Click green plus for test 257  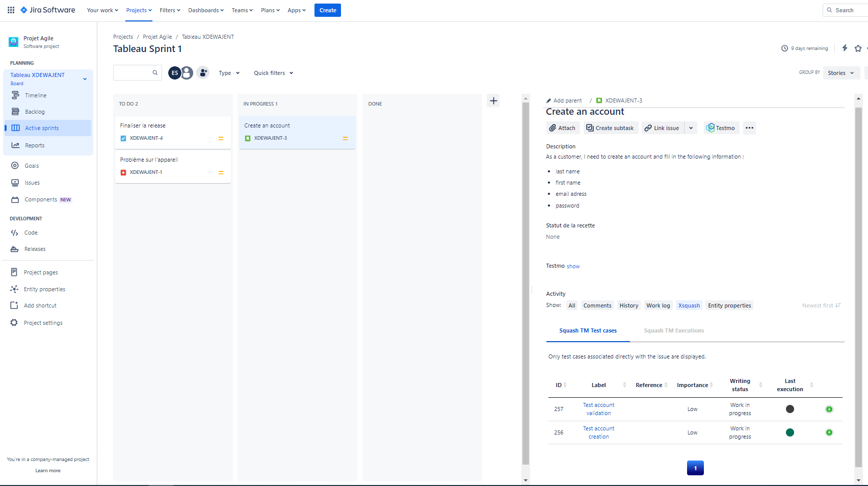pos(829,409)
